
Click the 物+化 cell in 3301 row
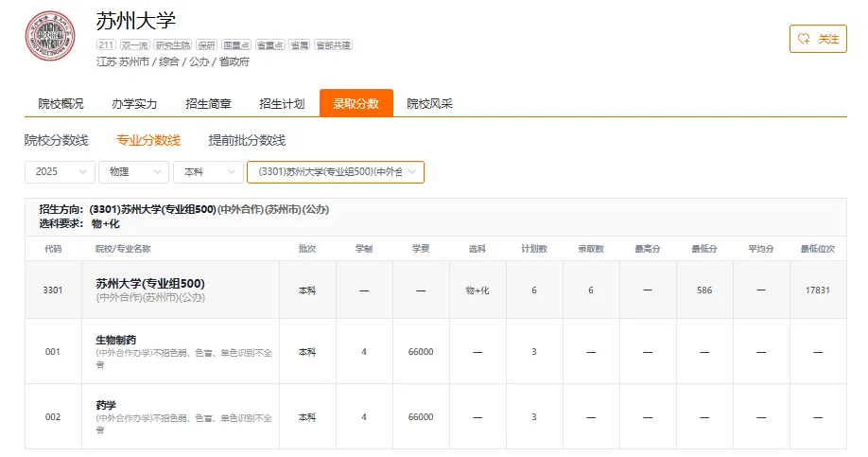(x=477, y=290)
